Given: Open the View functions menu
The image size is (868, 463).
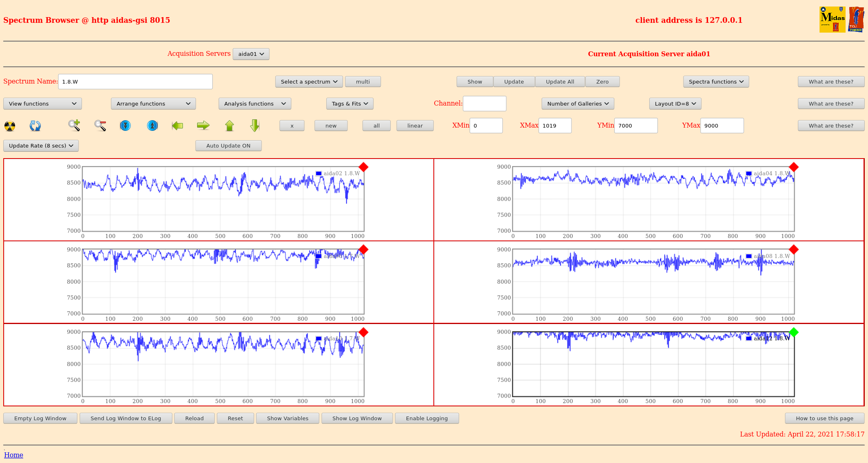Looking at the screenshot, I should tap(42, 104).
